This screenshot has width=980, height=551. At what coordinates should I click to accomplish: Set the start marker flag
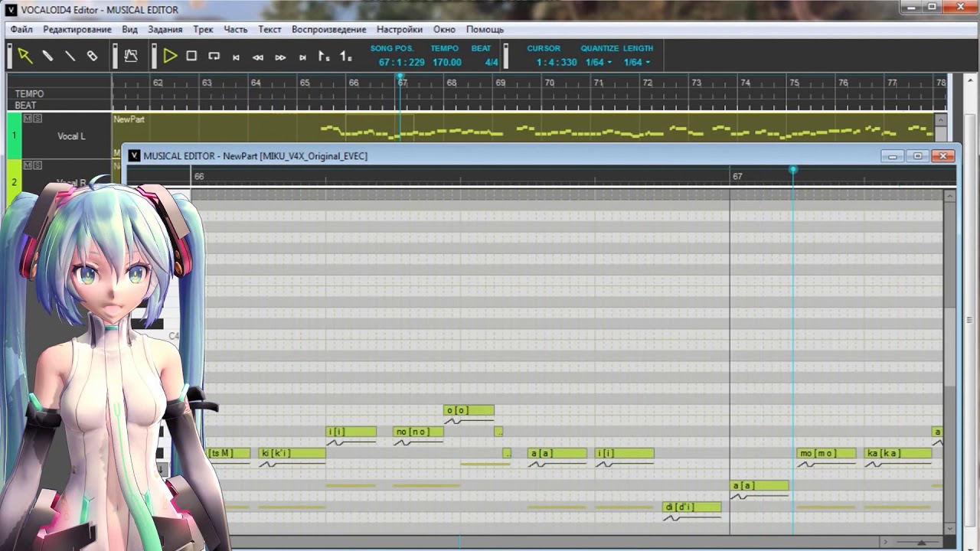324,57
